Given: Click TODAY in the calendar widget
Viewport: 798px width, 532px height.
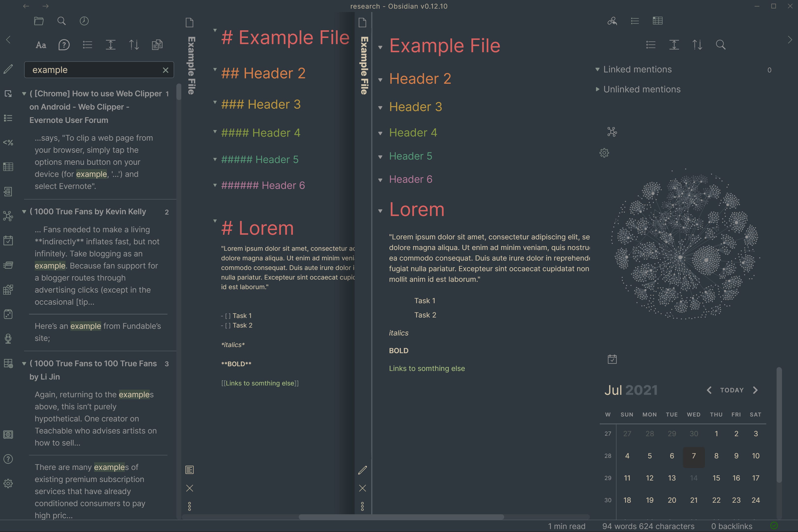Looking at the screenshot, I should 731,390.
